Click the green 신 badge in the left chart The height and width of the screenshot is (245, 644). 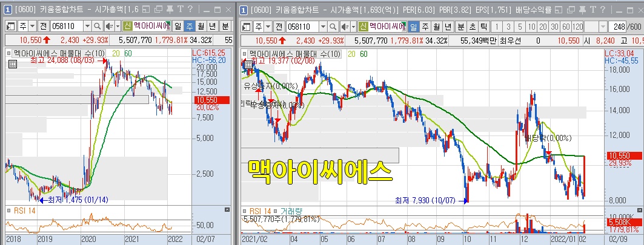click(x=128, y=27)
